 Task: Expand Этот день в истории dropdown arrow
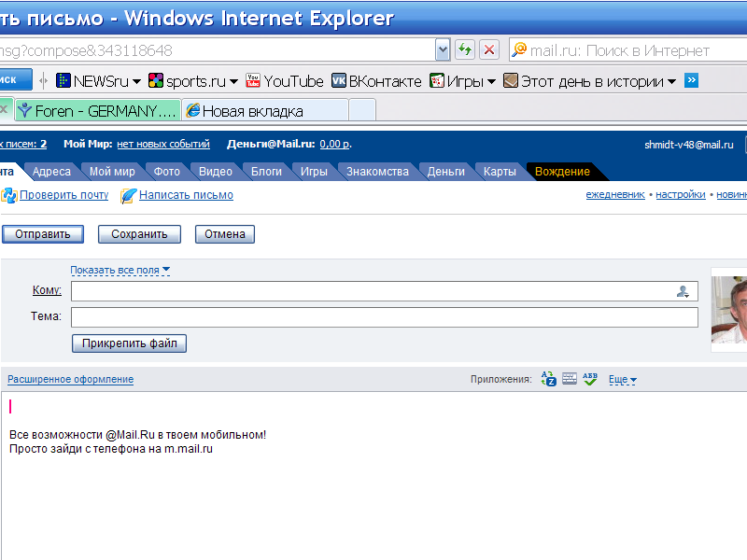(671, 82)
